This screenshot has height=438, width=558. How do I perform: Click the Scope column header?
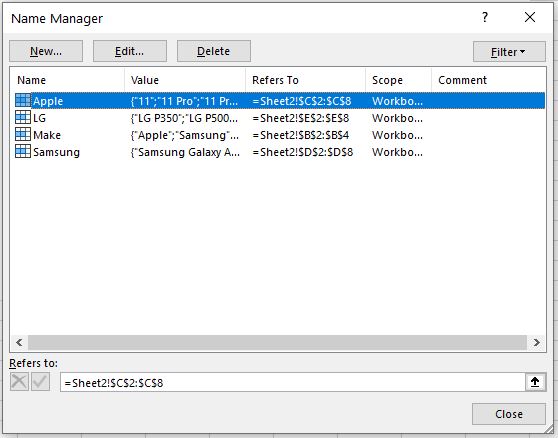click(399, 80)
